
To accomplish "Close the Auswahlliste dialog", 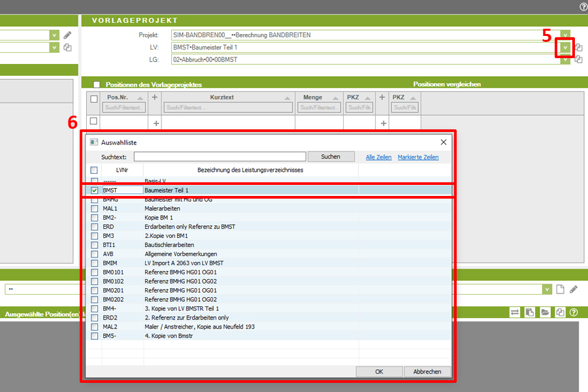I will pyautogui.click(x=444, y=142).
